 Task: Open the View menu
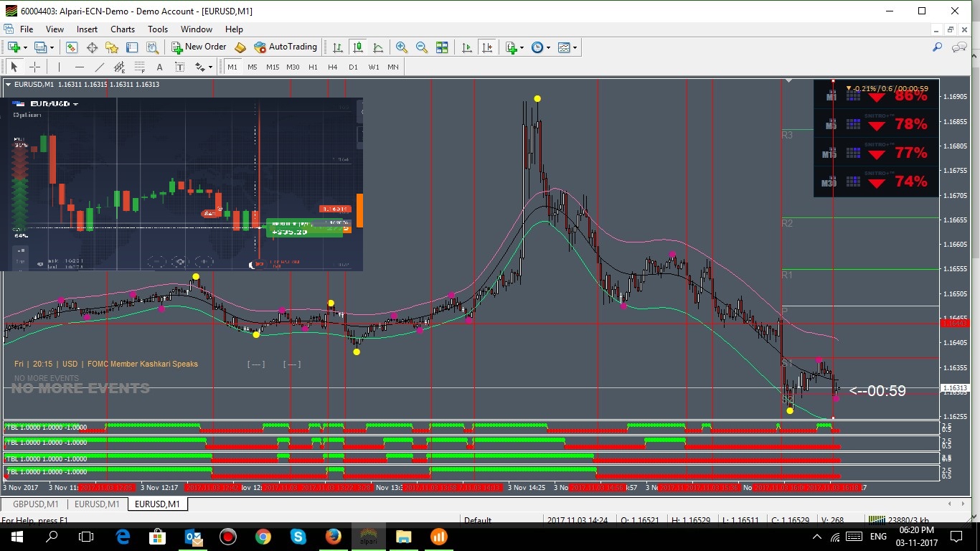55,29
